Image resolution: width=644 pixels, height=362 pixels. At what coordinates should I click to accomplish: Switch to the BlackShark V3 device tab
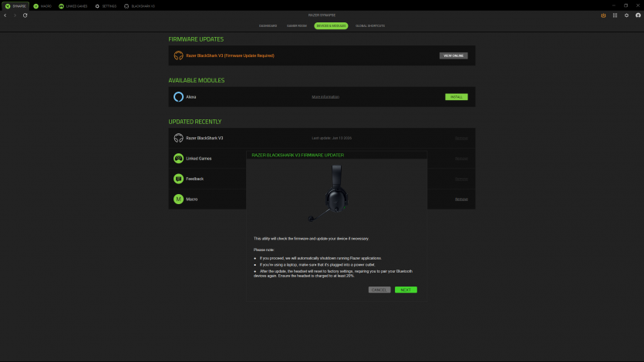click(x=140, y=5)
